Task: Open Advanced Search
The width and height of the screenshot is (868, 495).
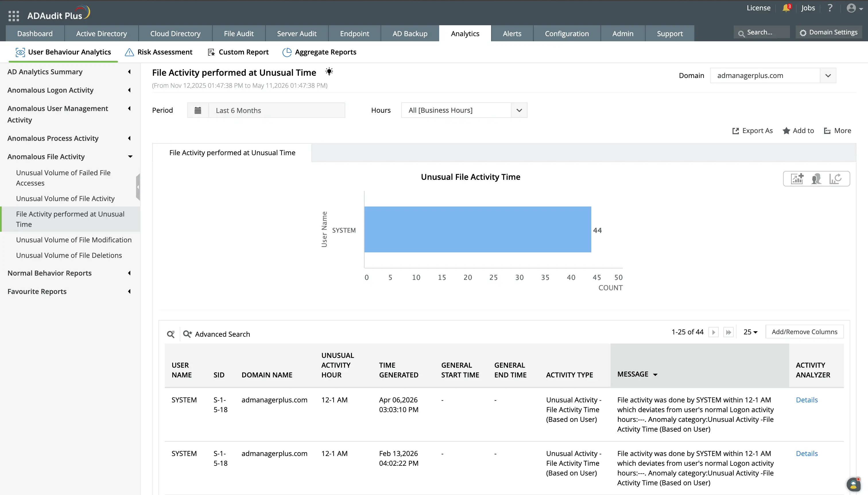Action: [x=217, y=334]
